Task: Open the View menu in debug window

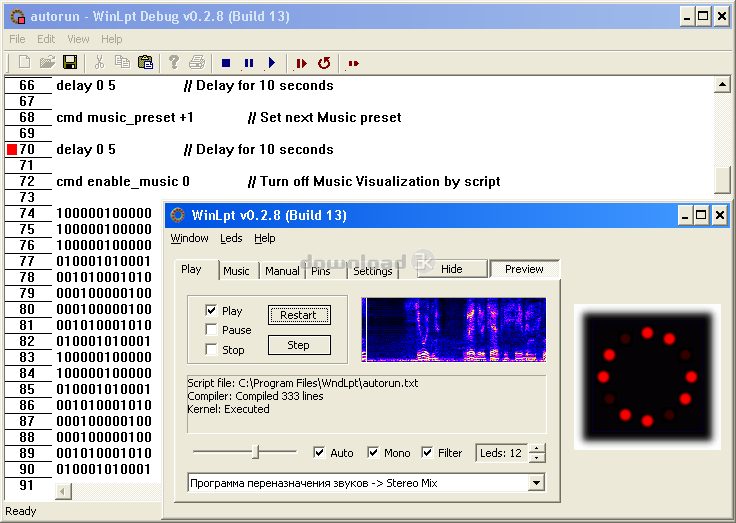Action: point(78,39)
